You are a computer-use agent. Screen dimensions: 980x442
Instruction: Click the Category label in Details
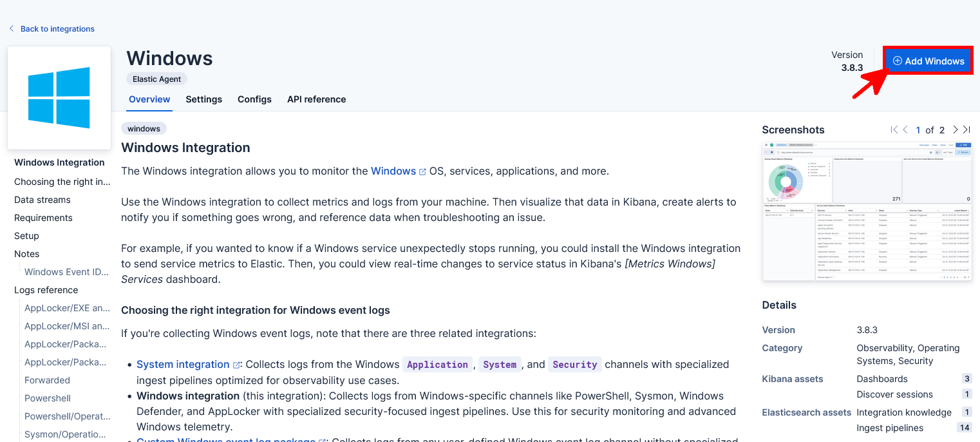[782, 348]
